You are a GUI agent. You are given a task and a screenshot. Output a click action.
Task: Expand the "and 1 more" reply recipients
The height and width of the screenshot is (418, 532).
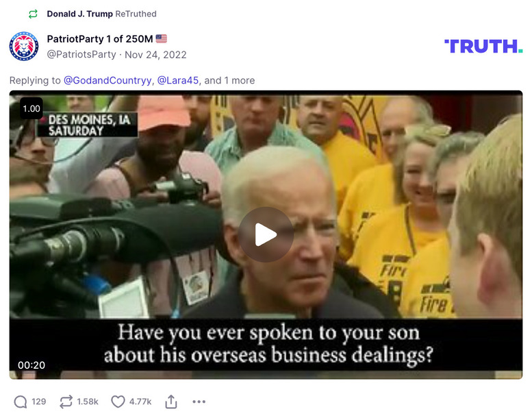click(x=229, y=80)
